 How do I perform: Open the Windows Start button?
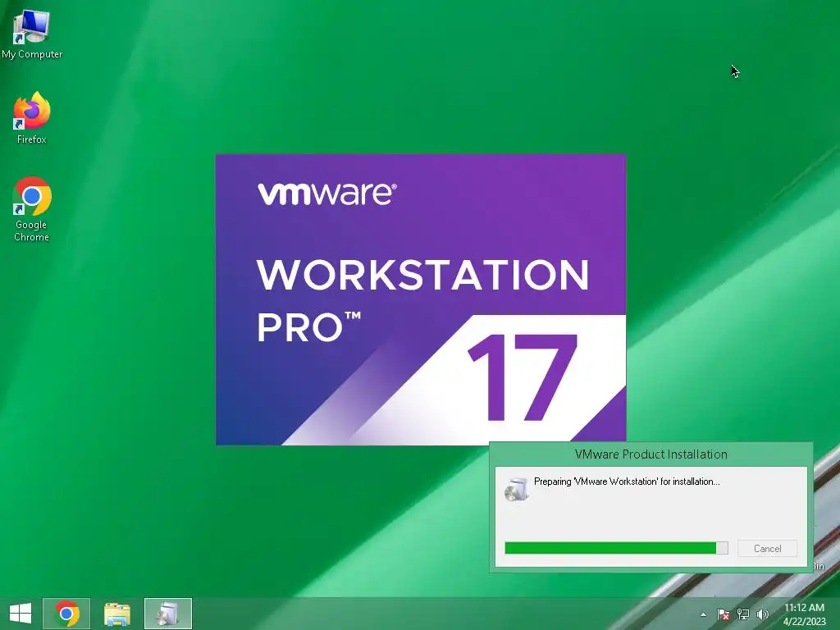21,614
